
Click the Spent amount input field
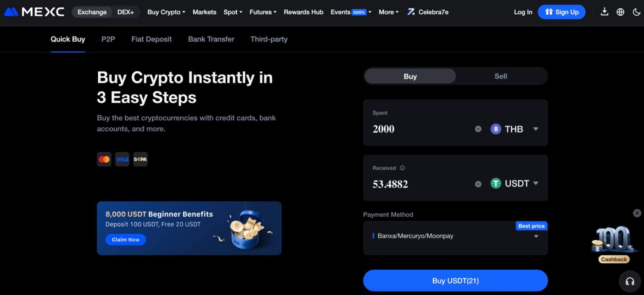pos(419,129)
